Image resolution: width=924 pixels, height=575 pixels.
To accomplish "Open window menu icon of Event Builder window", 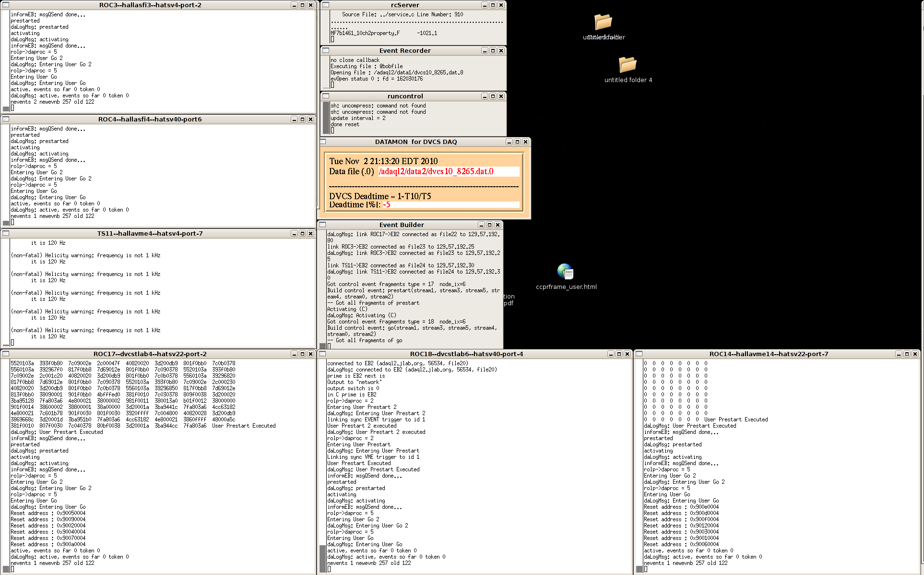I will [x=323, y=225].
